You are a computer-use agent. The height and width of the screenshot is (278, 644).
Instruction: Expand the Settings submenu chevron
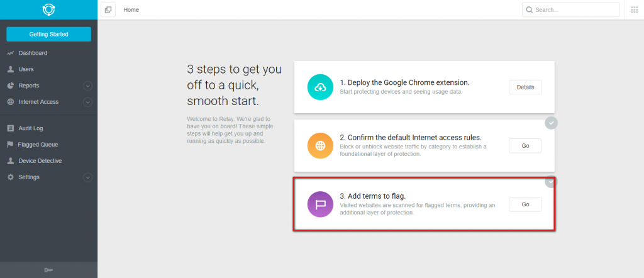pyautogui.click(x=88, y=177)
